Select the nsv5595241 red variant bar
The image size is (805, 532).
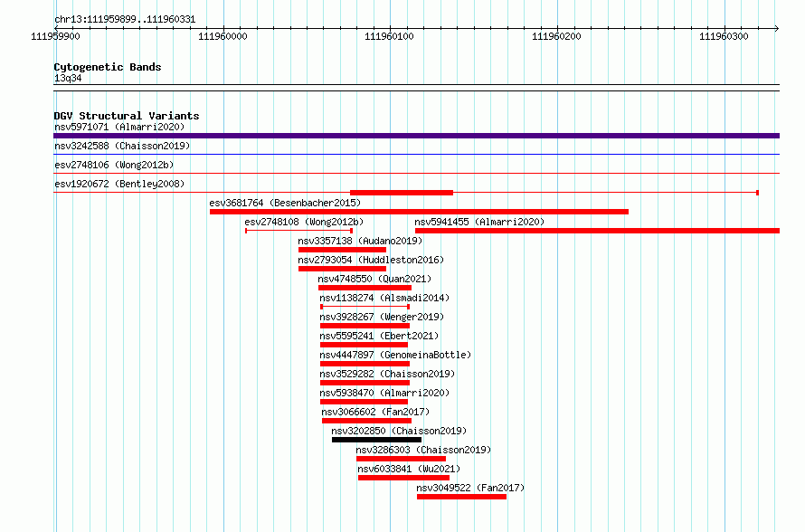(x=364, y=345)
